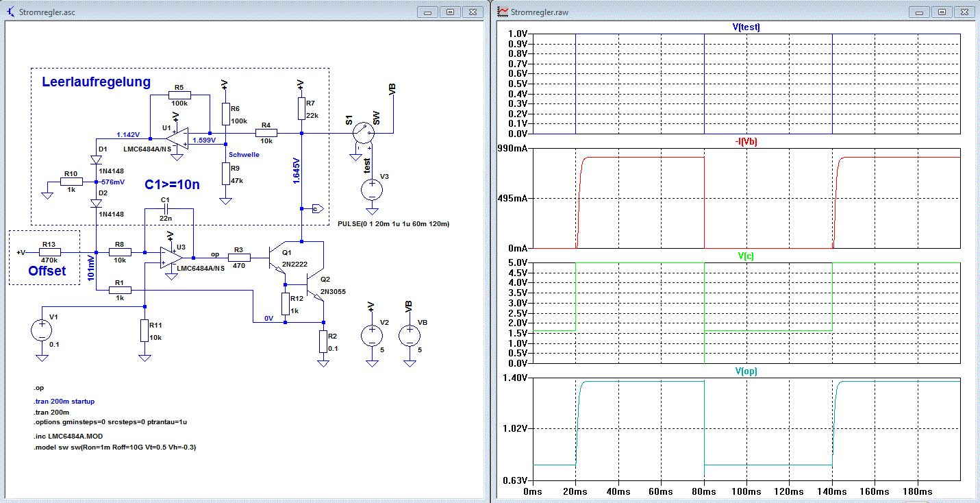Maximize the Stromregler.raw waveform window
This screenshot has width=980, height=503.
tap(942, 12)
